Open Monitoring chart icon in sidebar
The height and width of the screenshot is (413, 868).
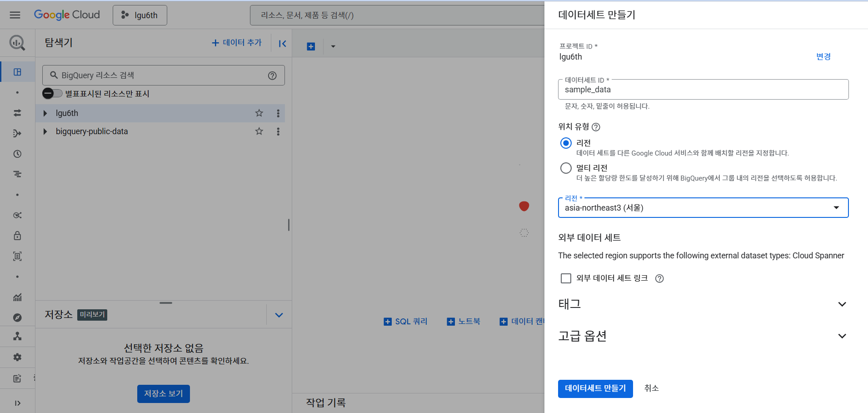[17, 297]
